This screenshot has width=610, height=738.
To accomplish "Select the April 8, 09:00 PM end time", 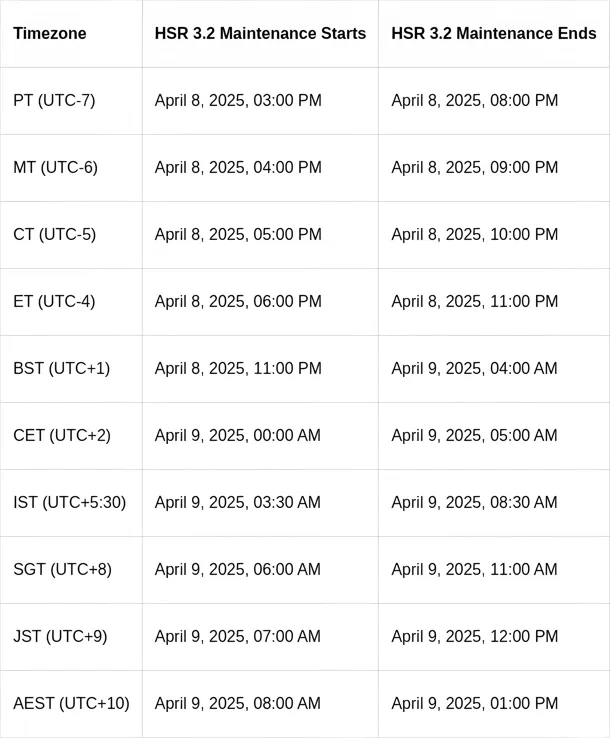I will (474, 168).
